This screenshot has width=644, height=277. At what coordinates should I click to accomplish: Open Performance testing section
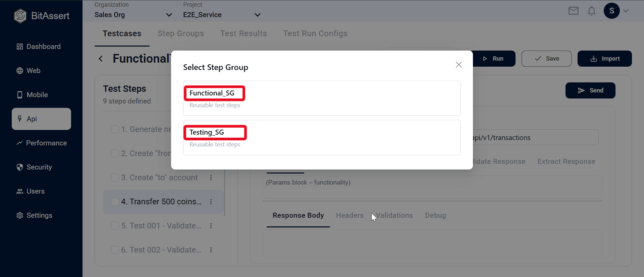(x=42, y=143)
